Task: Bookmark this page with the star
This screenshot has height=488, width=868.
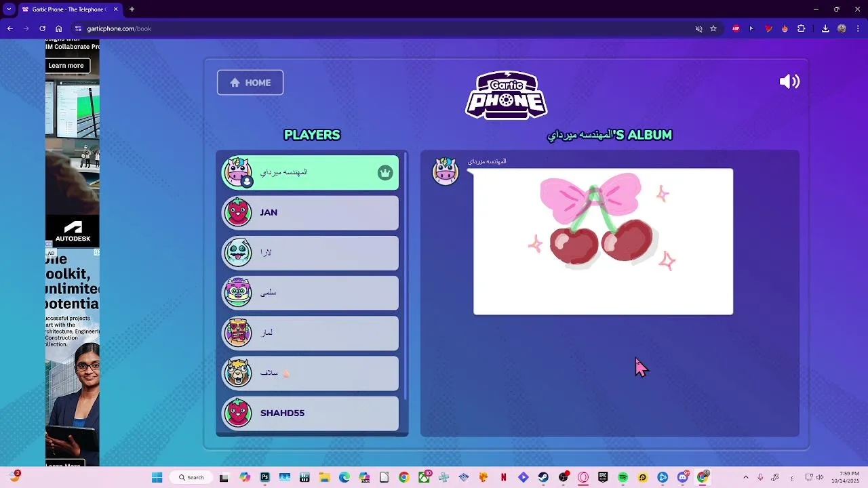Action: (x=713, y=28)
